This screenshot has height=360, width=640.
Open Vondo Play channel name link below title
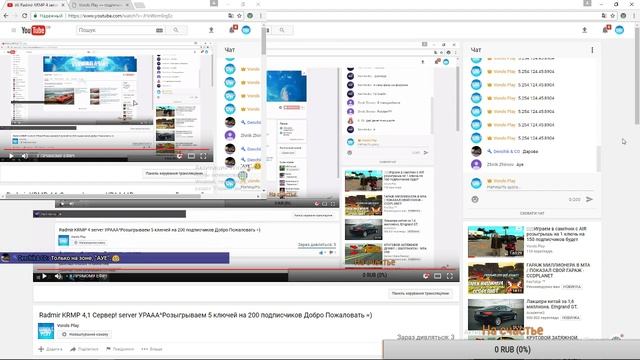(68, 325)
